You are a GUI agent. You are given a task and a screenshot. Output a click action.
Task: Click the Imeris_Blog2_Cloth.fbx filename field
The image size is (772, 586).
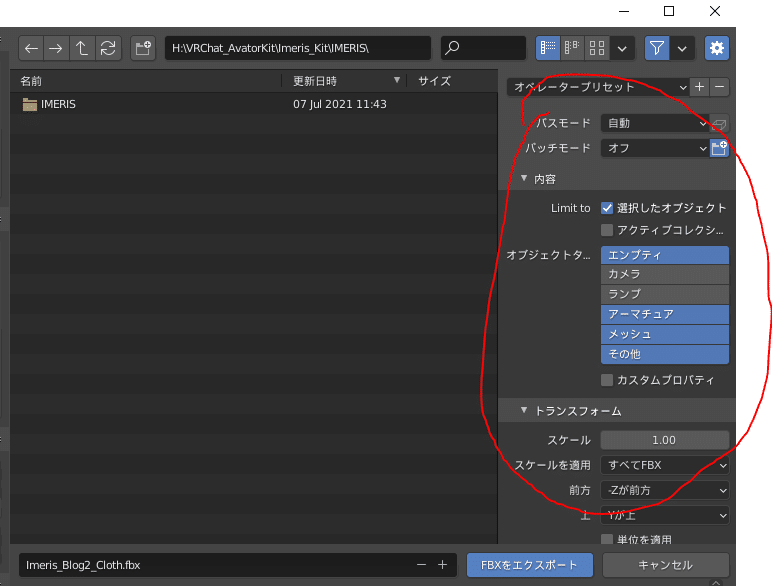(x=238, y=565)
